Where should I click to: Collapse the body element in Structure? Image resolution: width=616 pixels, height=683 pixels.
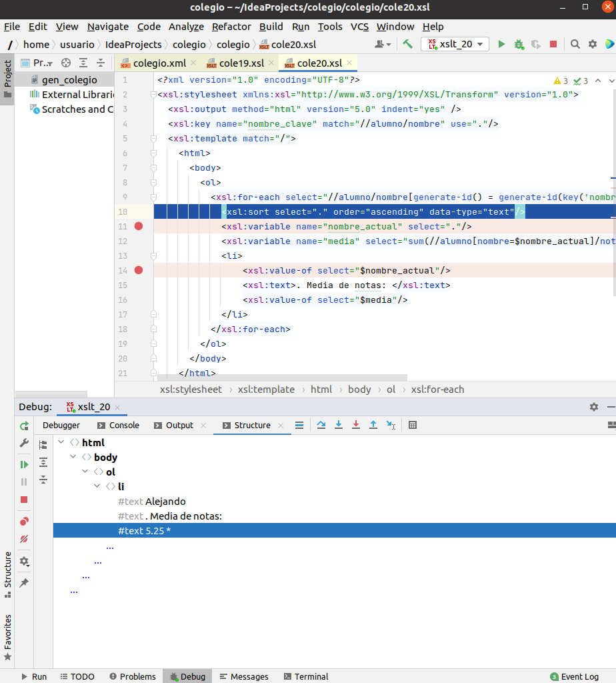(x=73, y=457)
